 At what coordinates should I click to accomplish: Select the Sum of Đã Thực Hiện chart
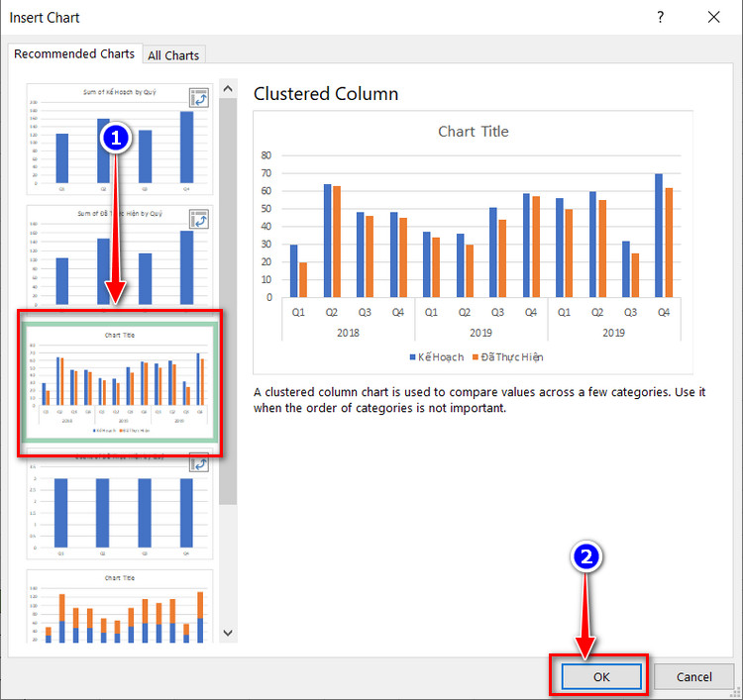(120, 256)
